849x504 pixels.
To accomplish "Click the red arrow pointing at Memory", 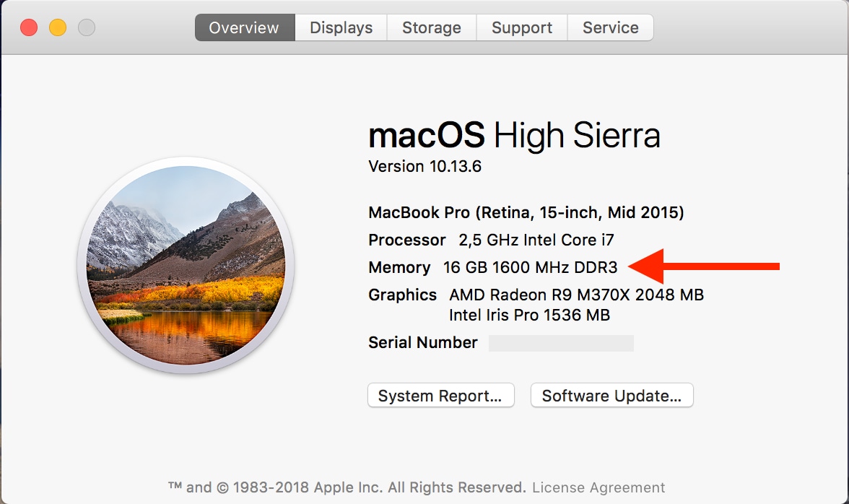I will [x=704, y=266].
